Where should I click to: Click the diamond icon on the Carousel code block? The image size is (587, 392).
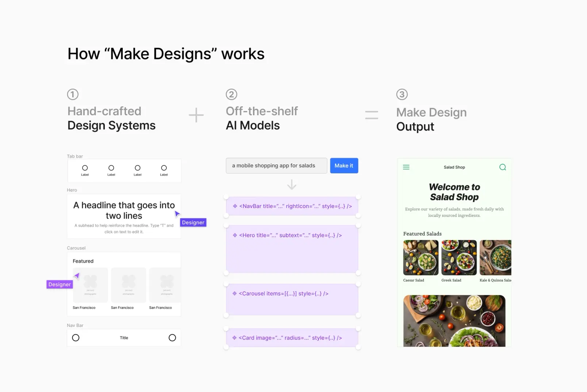(234, 294)
